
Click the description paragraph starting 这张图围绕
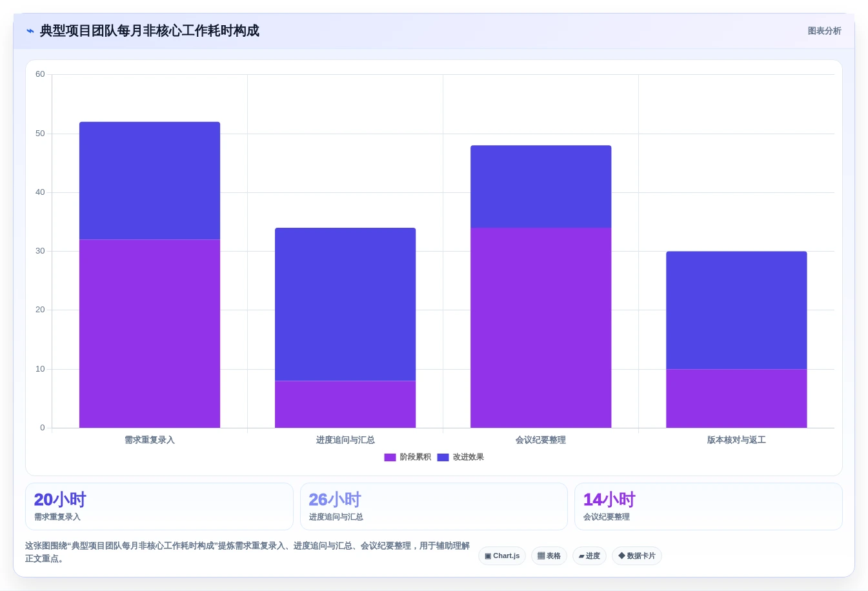[248, 552]
